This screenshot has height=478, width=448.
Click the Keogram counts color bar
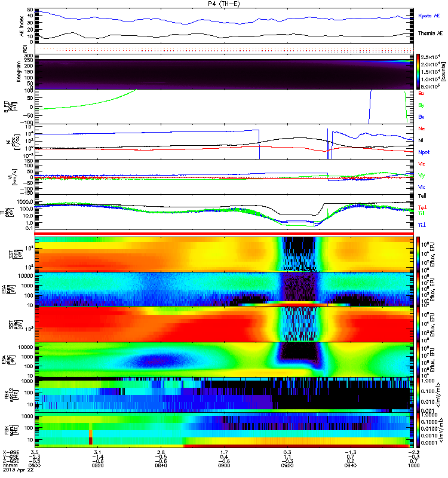(418, 72)
